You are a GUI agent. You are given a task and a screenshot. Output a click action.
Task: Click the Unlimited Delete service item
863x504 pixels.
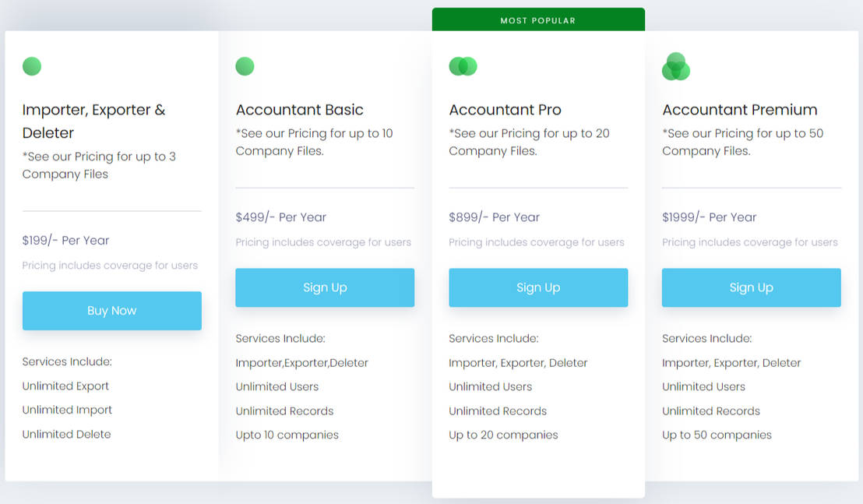point(66,434)
